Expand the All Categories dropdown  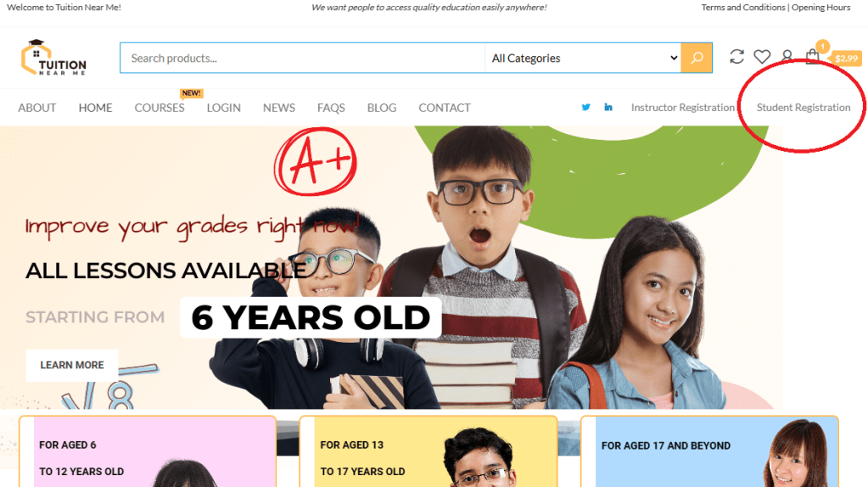pos(584,58)
